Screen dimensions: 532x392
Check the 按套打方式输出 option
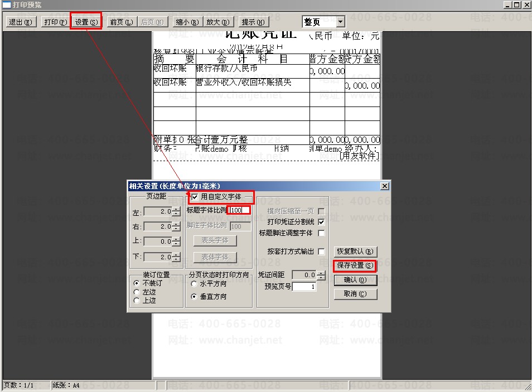tap(321, 251)
